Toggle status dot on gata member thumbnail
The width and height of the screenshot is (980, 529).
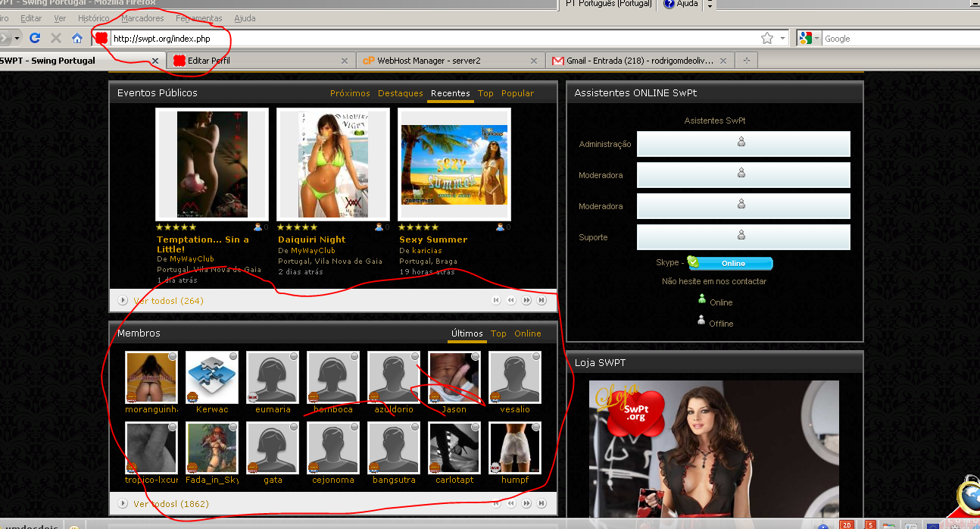pos(293,427)
